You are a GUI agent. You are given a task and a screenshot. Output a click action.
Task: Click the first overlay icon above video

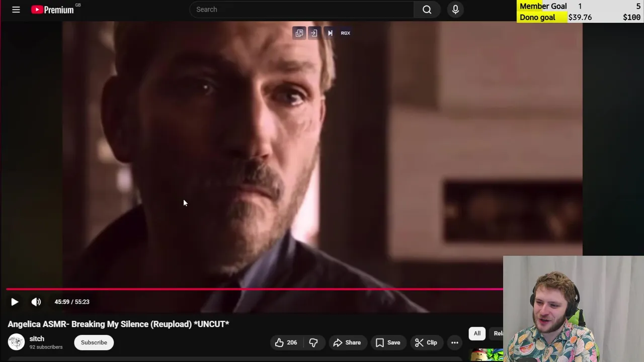(299, 33)
